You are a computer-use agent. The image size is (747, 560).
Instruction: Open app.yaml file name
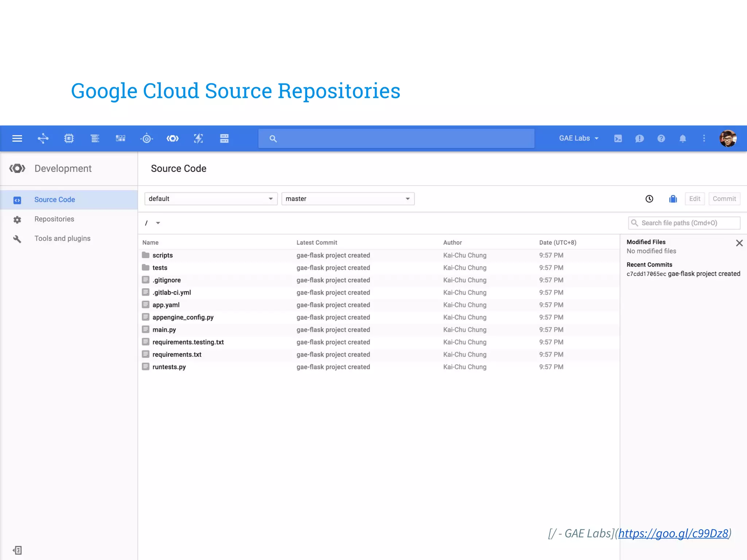tap(166, 305)
